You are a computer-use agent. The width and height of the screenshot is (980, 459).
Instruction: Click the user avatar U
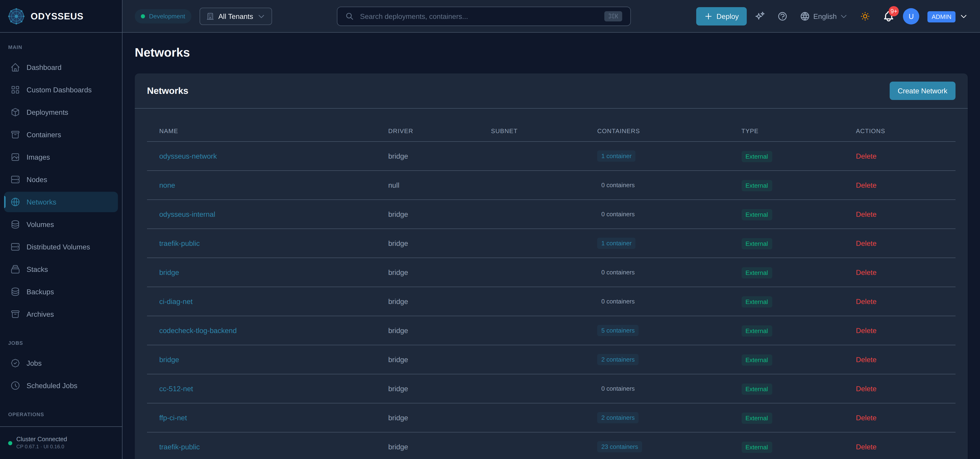[x=911, y=16]
